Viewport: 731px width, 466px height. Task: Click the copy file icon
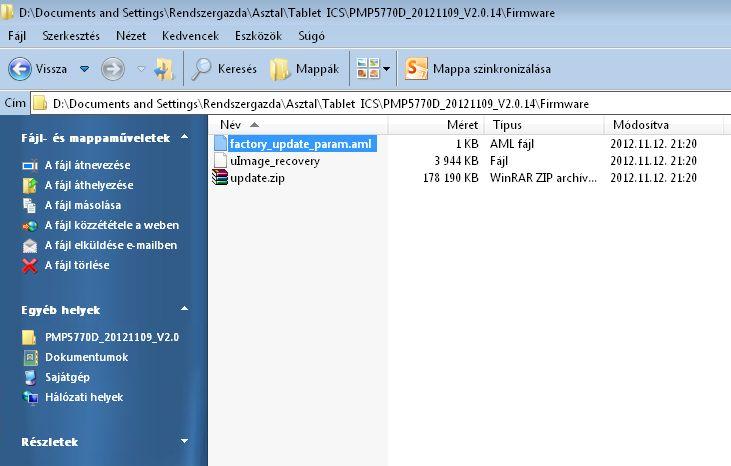tap(30, 206)
